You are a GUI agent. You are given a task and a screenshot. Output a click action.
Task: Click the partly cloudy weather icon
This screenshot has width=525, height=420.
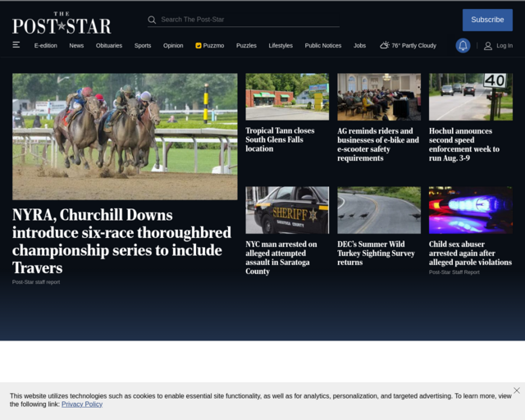pyautogui.click(x=385, y=45)
